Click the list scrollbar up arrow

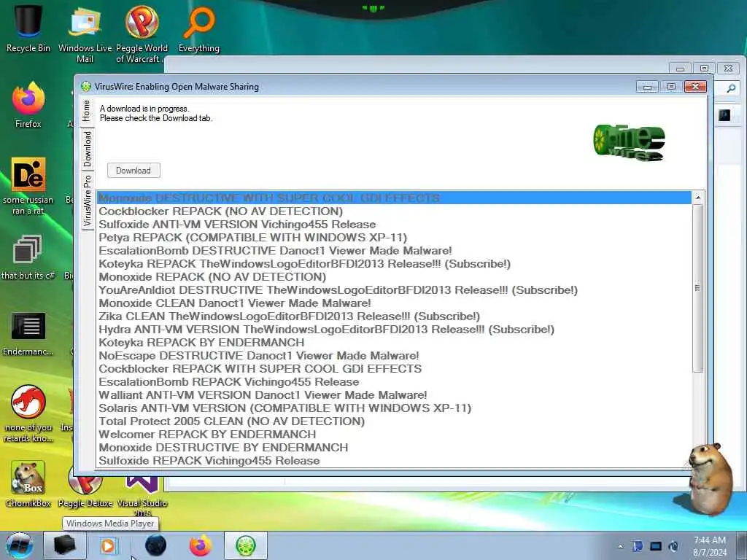coord(698,197)
